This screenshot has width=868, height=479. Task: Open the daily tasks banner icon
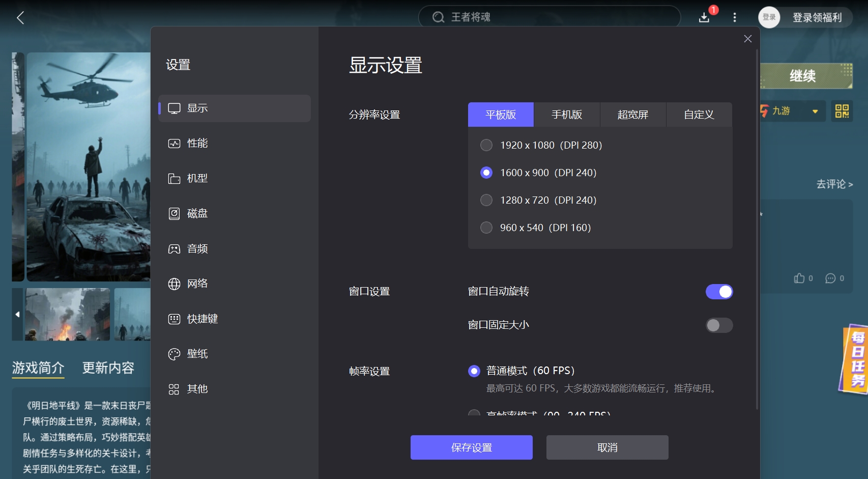(854, 359)
